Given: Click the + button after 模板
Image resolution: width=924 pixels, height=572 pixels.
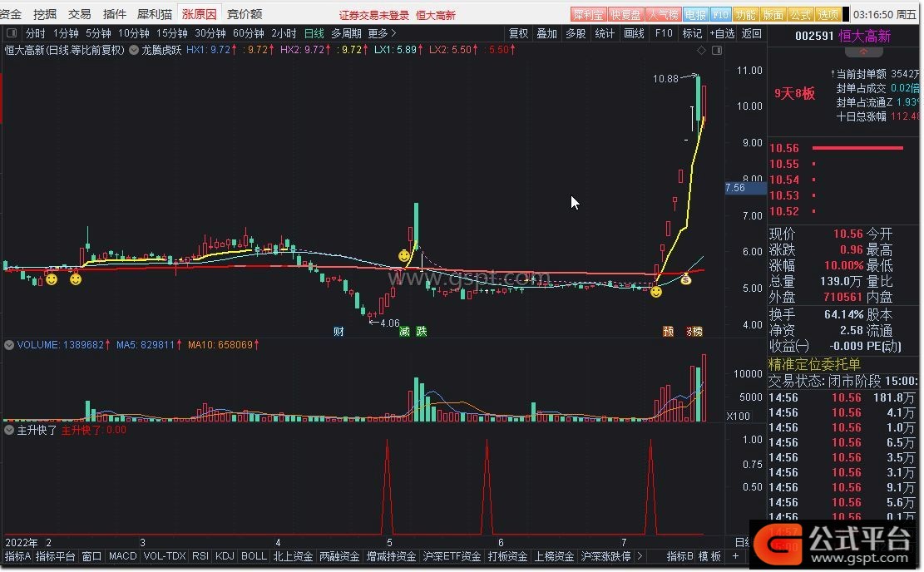Looking at the screenshot, I should tap(735, 556).
